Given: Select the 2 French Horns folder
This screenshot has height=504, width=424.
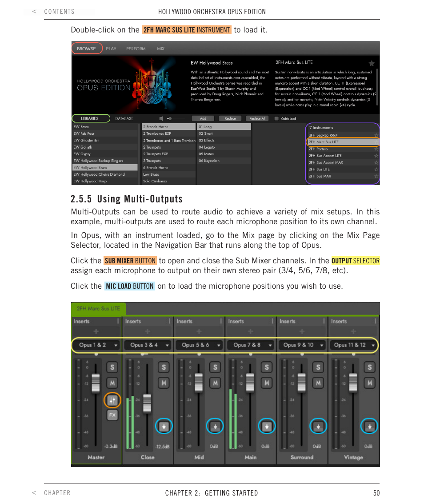Looking at the screenshot, I should coord(168,127).
